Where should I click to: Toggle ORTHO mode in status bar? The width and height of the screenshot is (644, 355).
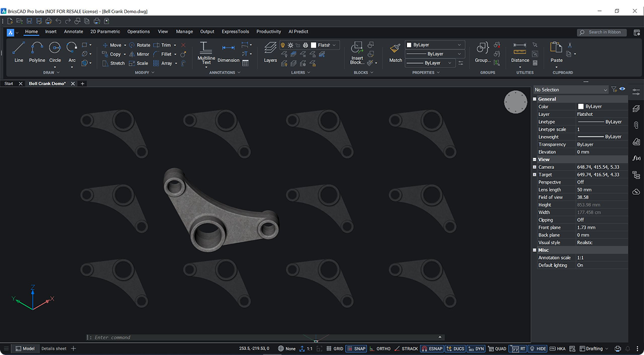coord(380,349)
